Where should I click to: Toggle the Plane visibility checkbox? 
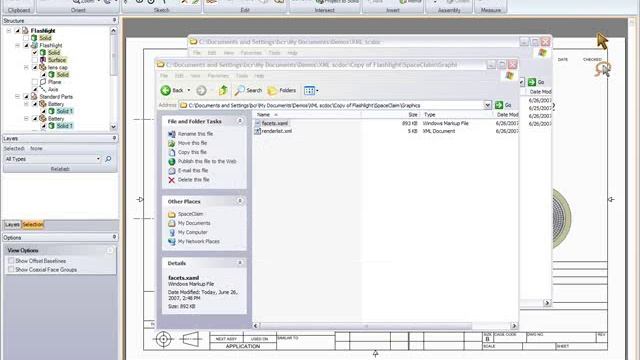coord(35,82)
